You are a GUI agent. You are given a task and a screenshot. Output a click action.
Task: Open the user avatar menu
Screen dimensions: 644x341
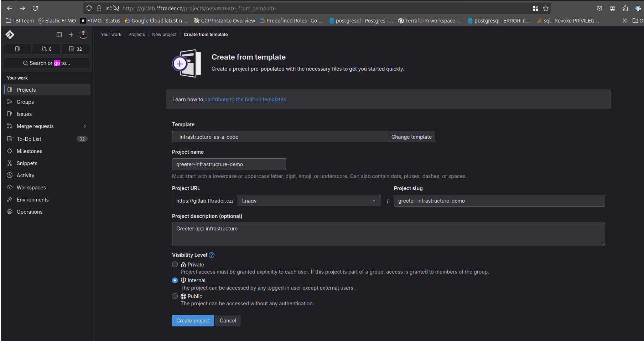pyautogui.click(x=83, y=35)
